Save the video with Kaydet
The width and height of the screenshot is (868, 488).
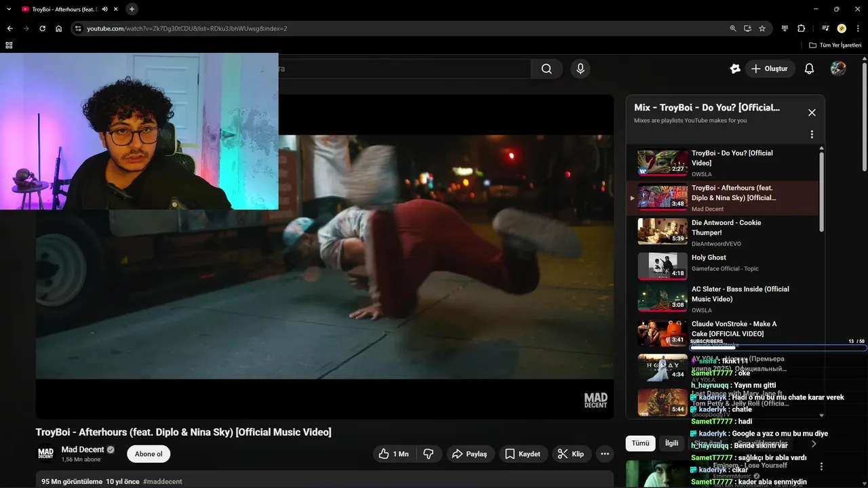pyautogui.click(x=523, y=454)
